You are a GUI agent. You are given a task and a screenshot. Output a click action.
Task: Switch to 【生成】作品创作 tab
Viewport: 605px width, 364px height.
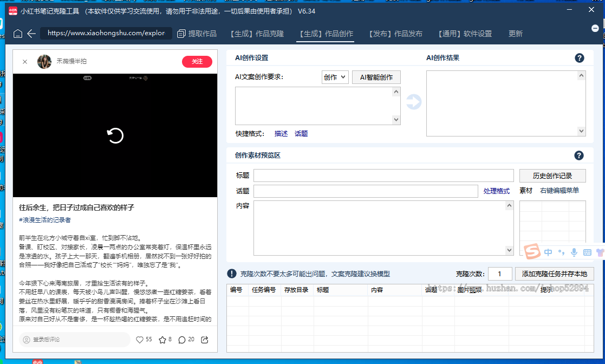pyautogui.click(x=327, y=34)
